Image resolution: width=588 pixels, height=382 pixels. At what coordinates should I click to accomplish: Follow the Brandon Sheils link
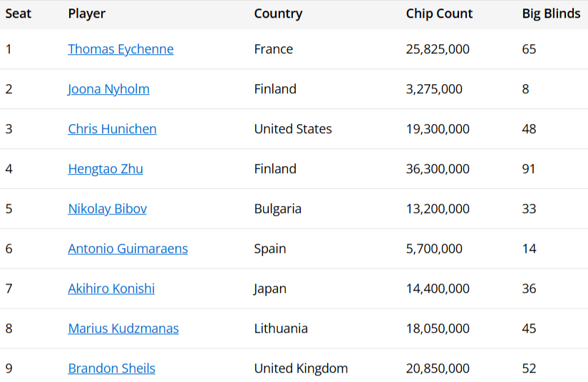click(x=111, y=368)
